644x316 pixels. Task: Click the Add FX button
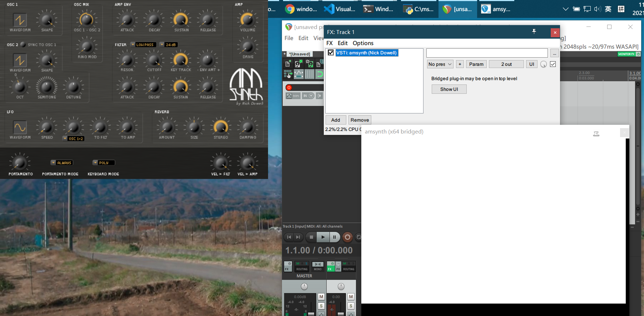click(336, 120)
